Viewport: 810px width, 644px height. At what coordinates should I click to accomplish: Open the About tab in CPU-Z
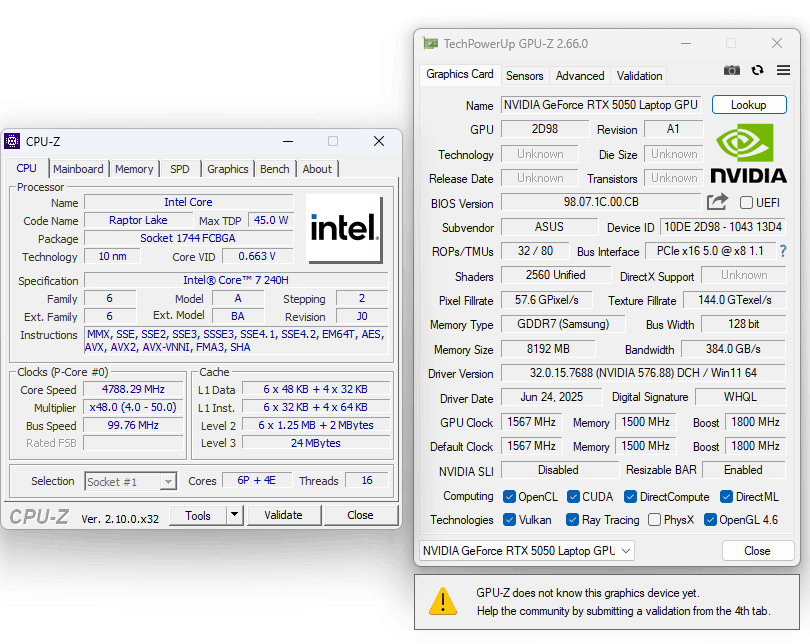tap(317, 169)
